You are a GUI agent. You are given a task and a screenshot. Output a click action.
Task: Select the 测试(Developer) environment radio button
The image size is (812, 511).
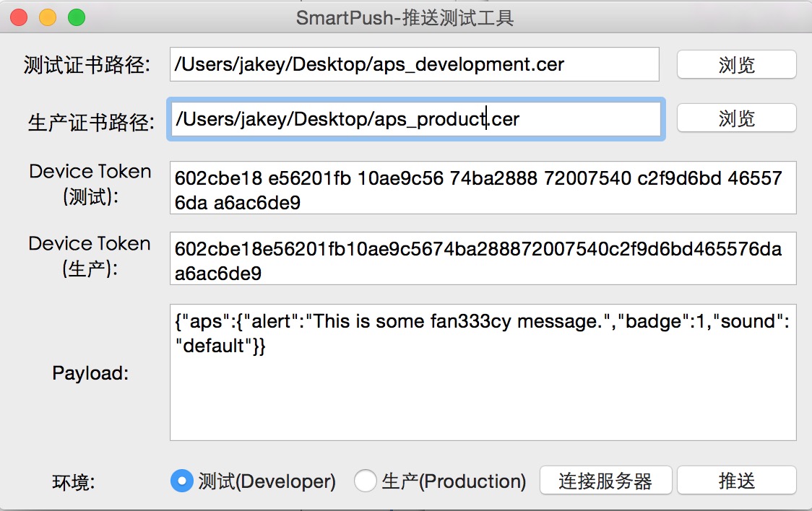(x=182, y=481)
